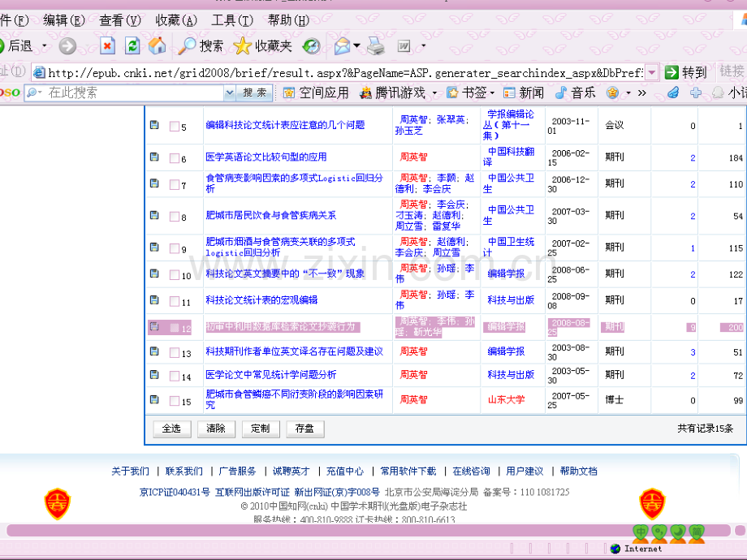Viewport: 747px width, 560px height.
Task: Open the History clock icon in toolbar
Action: pos(312,46)
